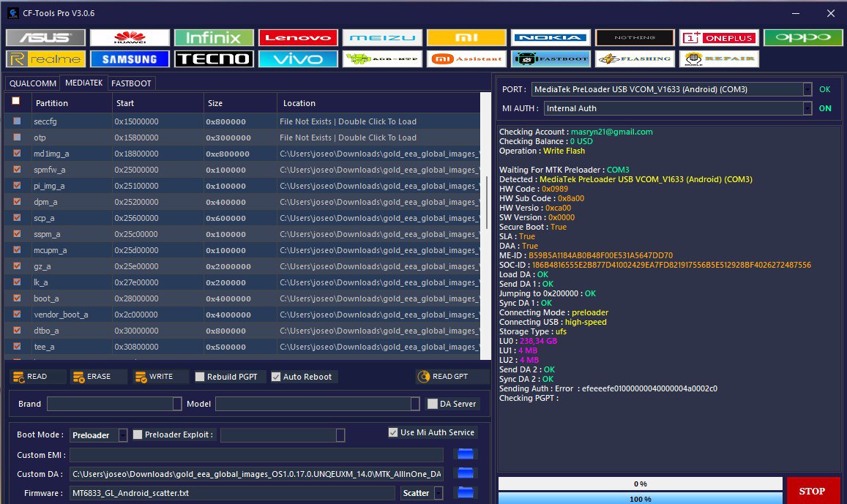Click the READ GPT button
847x504 pixels.
tap(452, 377)
